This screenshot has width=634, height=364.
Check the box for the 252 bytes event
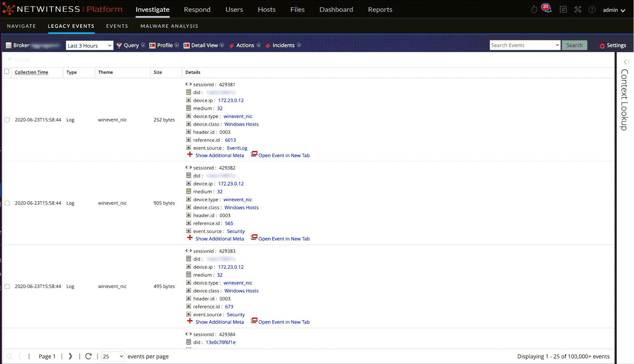pos(7,120)
